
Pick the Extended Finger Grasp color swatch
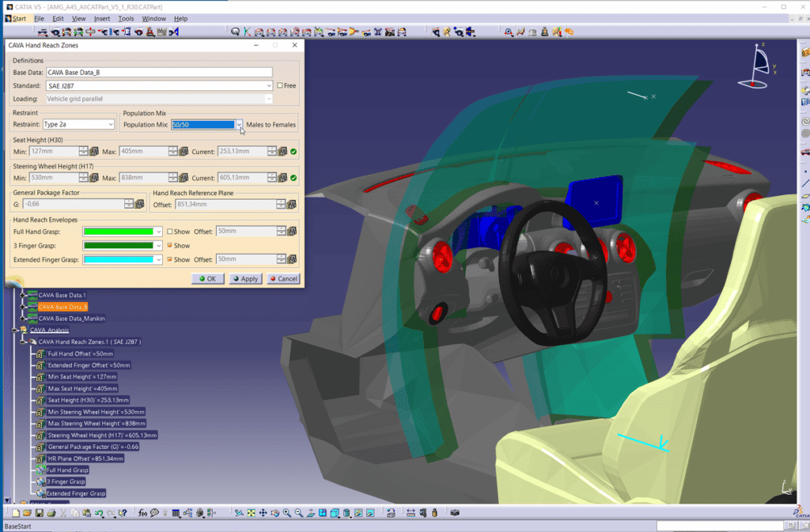point(119,259)
